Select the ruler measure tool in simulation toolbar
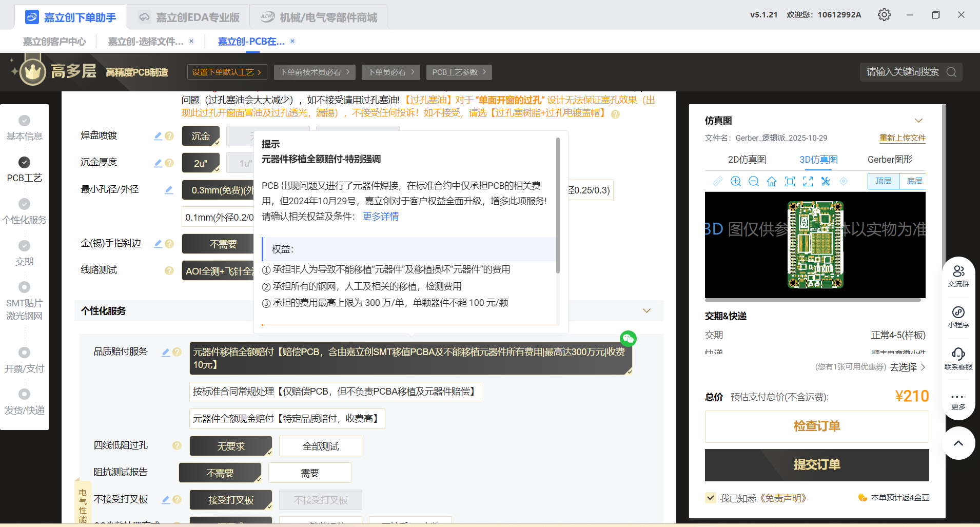This screenshot has width=980, height=527. 718,181
